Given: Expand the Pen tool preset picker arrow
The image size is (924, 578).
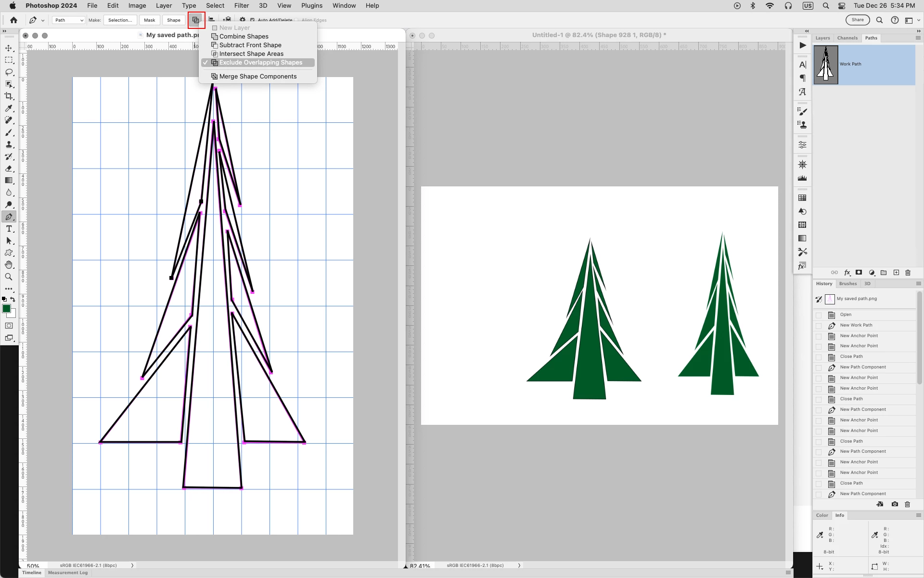Looking at the screenshot, I should tap(43, 20).
